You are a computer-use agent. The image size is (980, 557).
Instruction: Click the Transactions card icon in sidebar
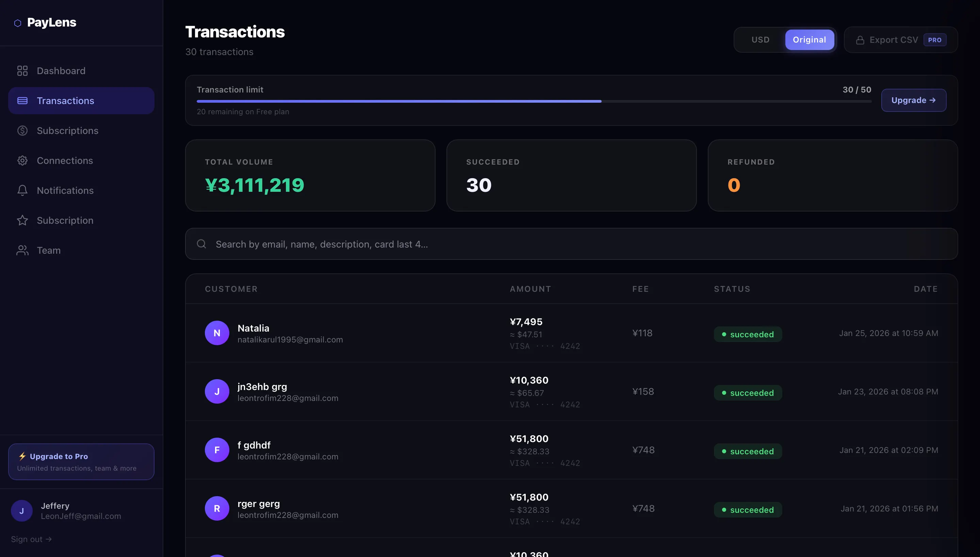pyautogui.click(x=22, y=101)
